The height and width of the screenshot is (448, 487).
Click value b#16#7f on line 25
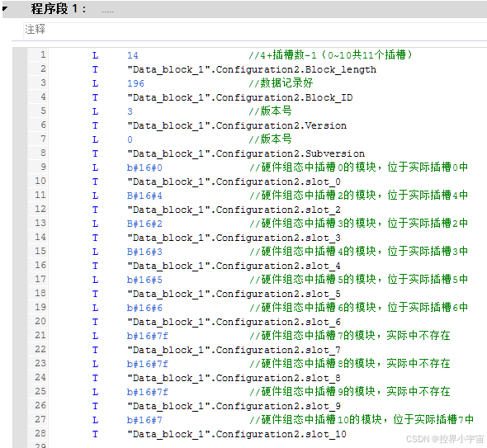coord(148,392)
